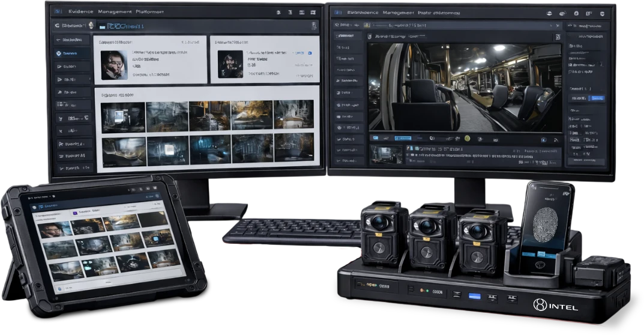The image size is (644, 335).
Task: Click the refresh icon at left monitor's top-left
Action: click(58, 26)
